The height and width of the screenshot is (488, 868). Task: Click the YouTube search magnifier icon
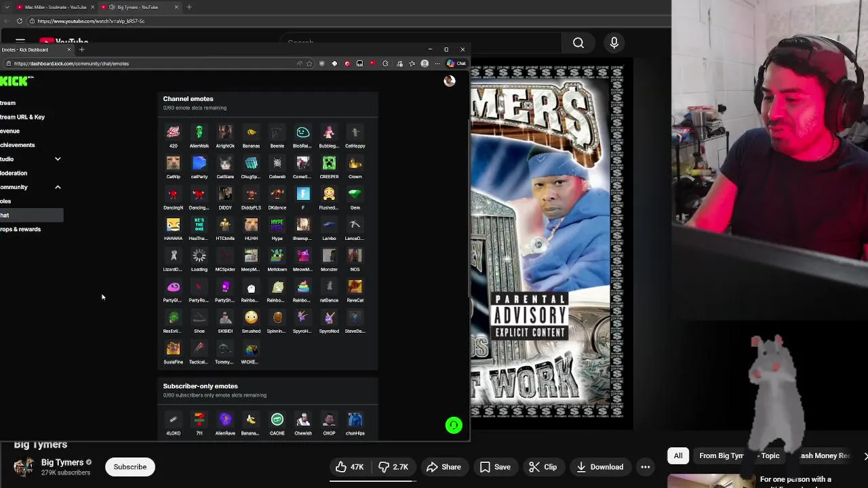click(578, 43)
